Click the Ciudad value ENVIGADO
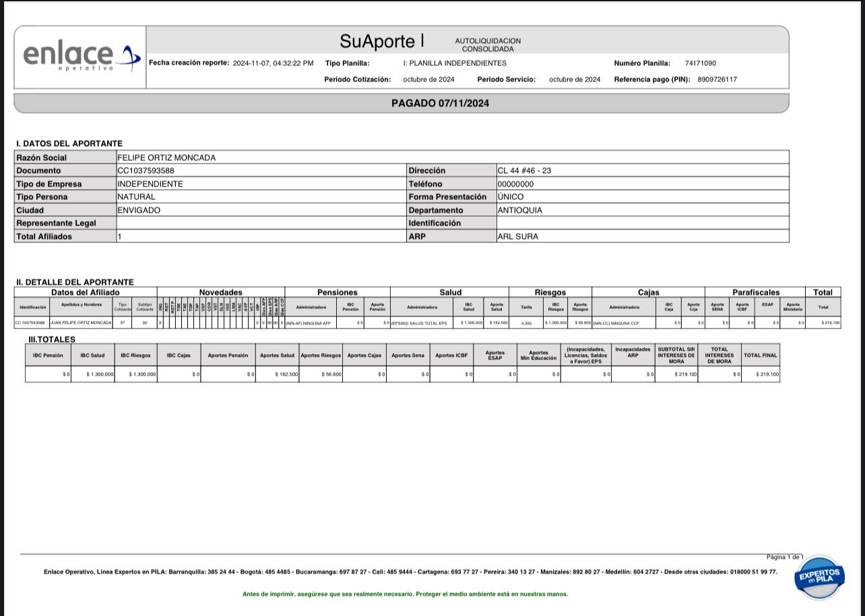This screenshot has width=865, height=616. point(139,210)
